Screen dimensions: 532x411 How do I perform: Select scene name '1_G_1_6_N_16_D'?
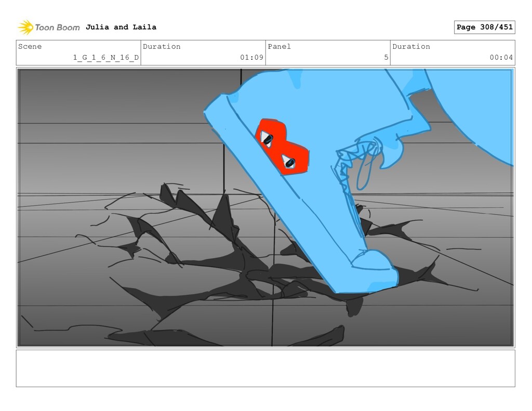(x=106, y=57)
